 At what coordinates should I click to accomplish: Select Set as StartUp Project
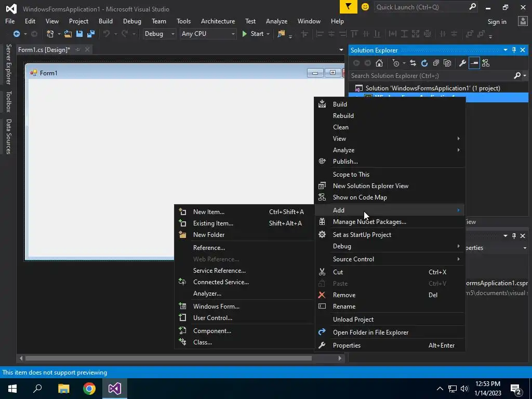coord(390,235)
